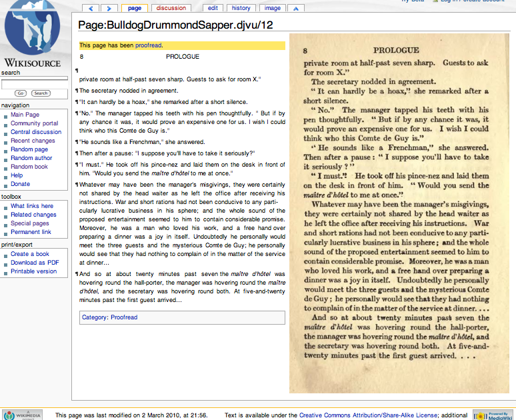Screen dimensions: 516x420
Task: View Related changes link
Action: pyautogui.click(x=33, y=215)
